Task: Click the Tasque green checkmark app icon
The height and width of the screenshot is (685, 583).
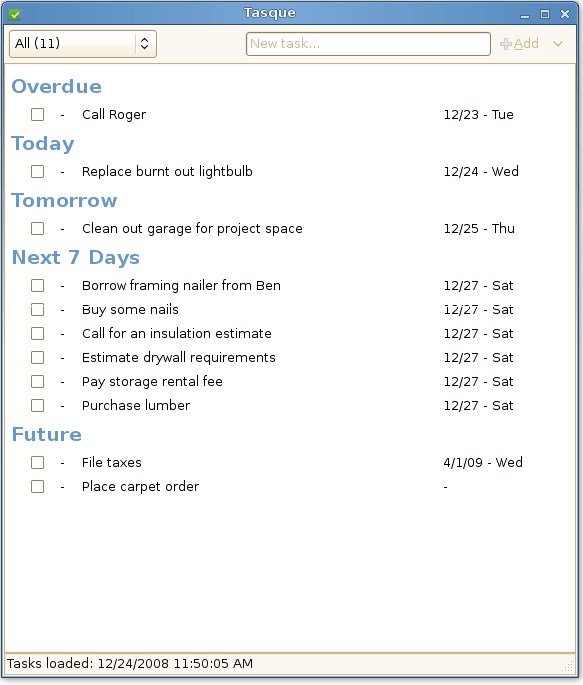Action: coord(14,14)
